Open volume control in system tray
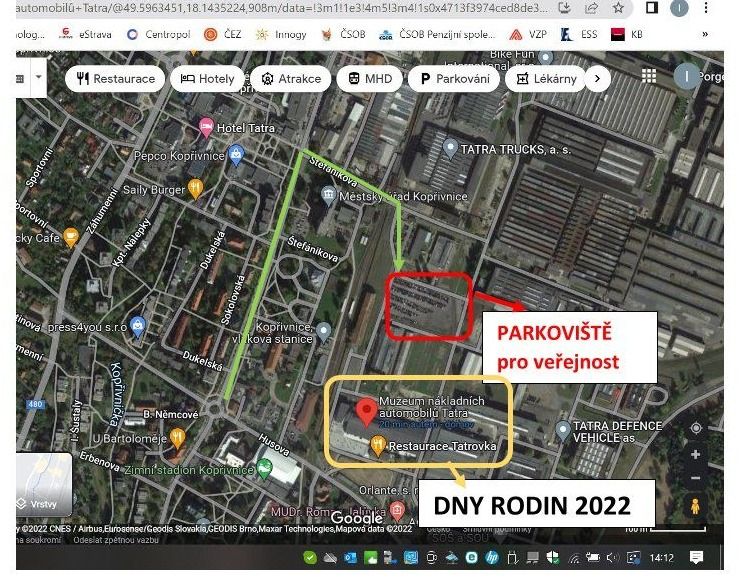 tap(612, 558)
